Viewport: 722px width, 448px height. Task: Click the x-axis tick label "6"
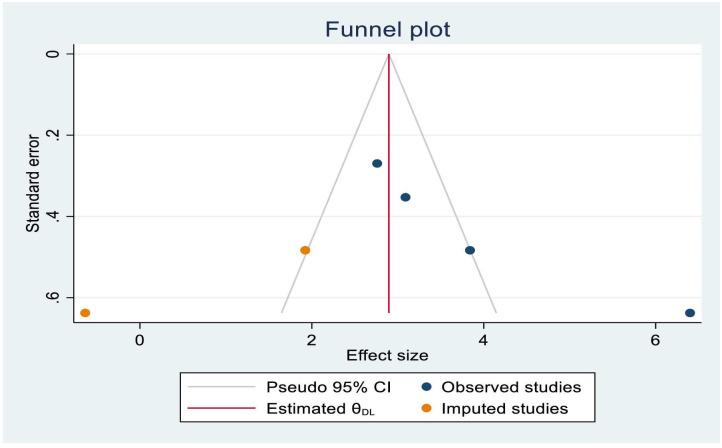(656, 337)
